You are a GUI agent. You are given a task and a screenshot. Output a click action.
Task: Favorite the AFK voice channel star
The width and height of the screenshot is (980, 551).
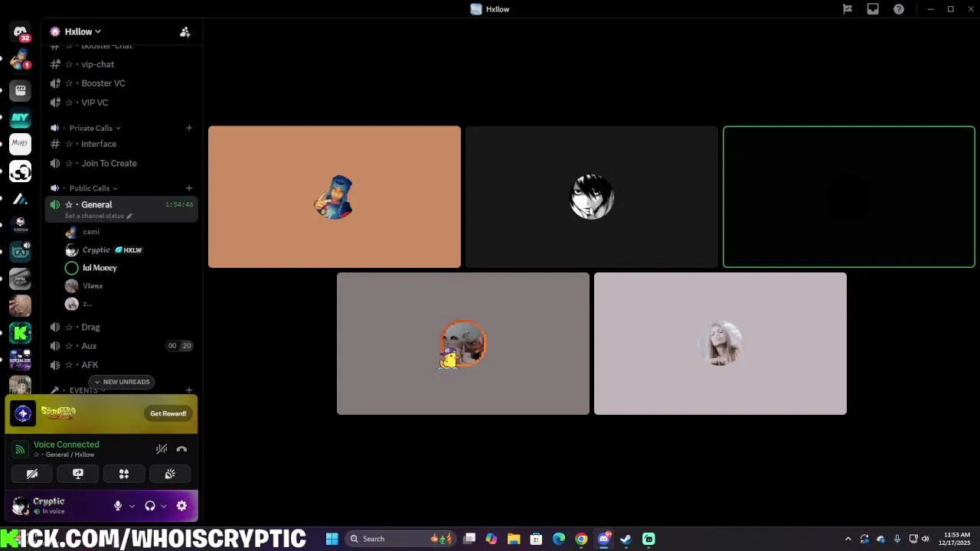(69, 365)
